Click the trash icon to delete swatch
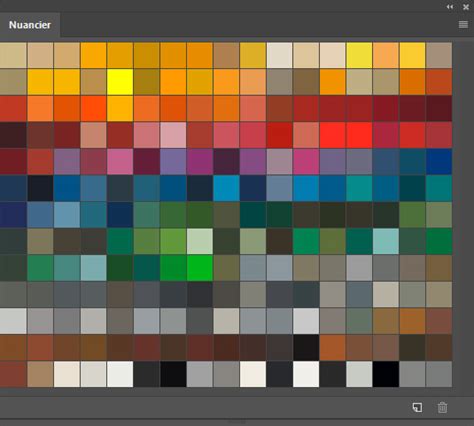 pos(442,407)
